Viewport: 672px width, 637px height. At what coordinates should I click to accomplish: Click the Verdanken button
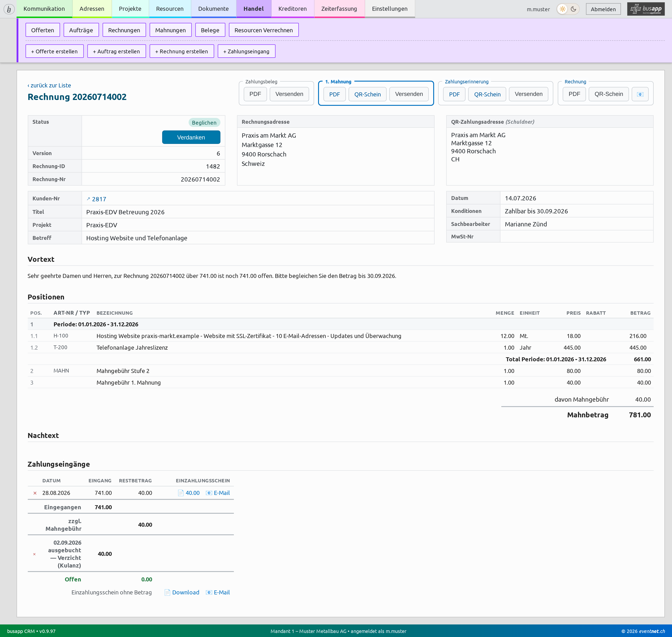(x=191, y=138)
